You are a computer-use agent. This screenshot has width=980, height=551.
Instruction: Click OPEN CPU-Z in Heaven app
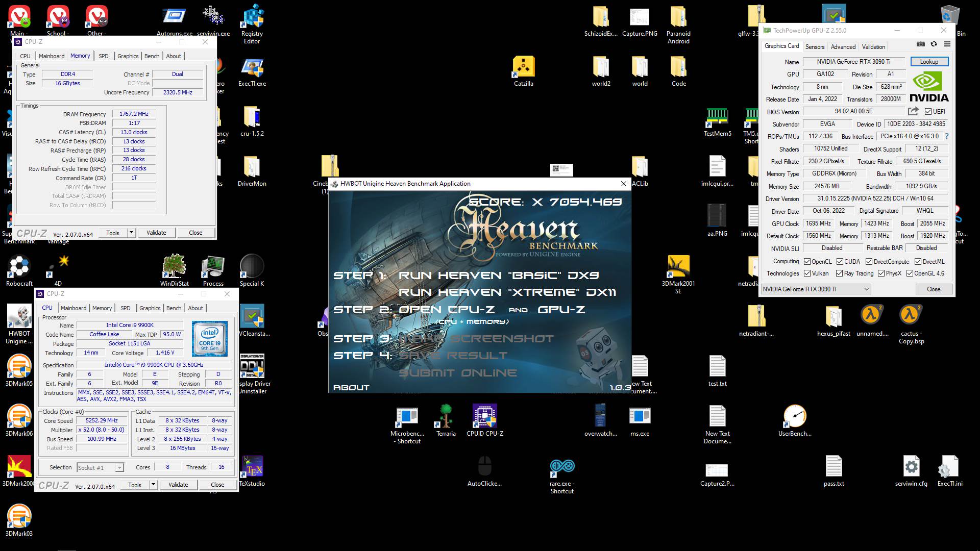point(447,310)
